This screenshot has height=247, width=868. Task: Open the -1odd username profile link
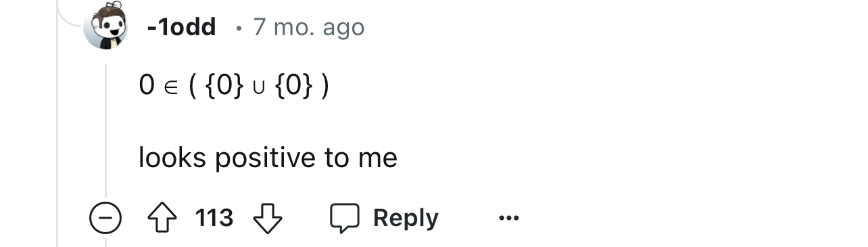point(181,27)
